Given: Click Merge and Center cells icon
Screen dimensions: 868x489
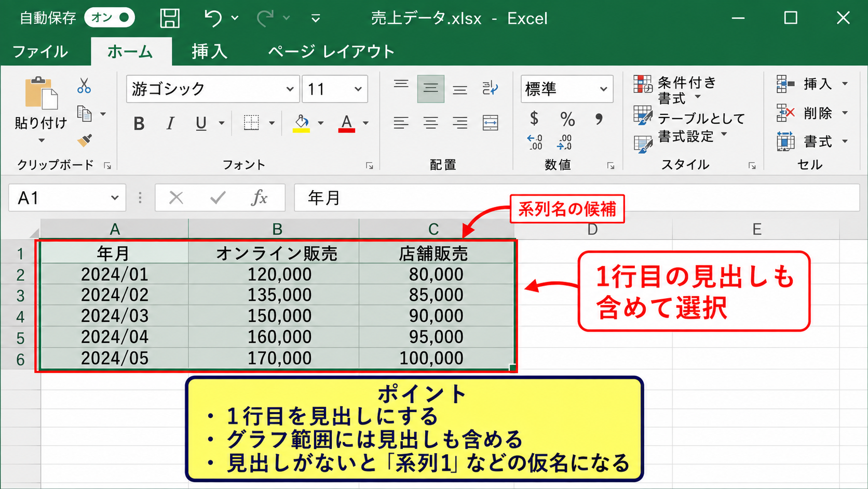Looking at the screenshot, I should (490, 123).
